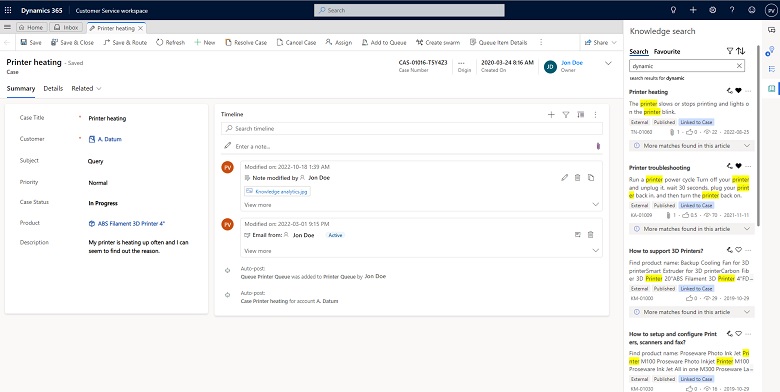Assign the case to someone
Viewport: 780px width, 392px height.
(339, 43)
